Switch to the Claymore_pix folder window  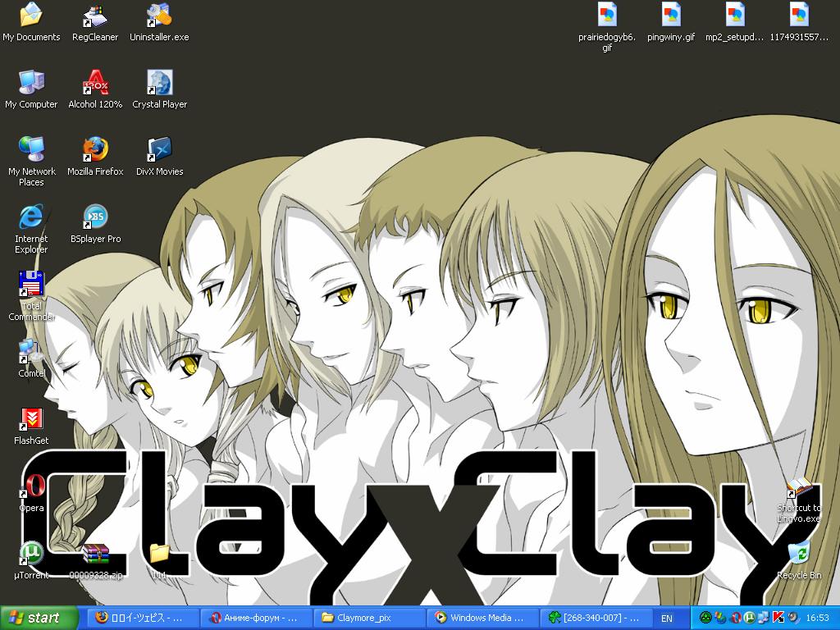[370, 619]
